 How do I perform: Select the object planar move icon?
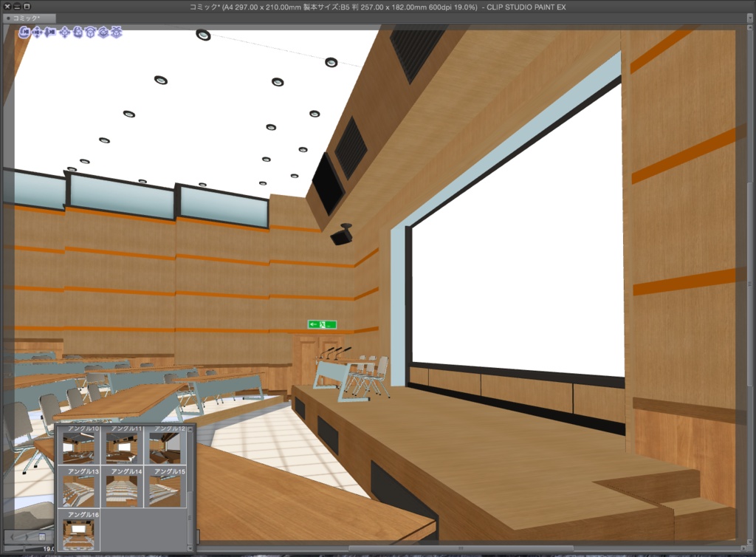tap(65, 33)
